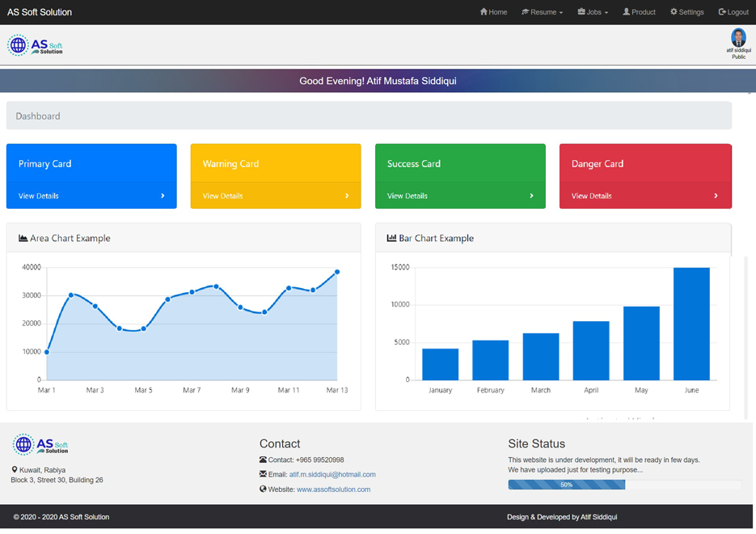This screenshot has width=756, height=534.
Task: Click the arrow on the Primary Card
Action: click(x=163, y=196)
